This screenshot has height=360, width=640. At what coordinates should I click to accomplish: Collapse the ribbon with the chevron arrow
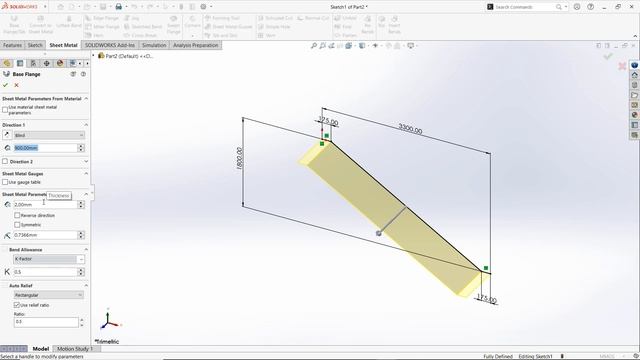pyautogui.click(x=635, y=36)
